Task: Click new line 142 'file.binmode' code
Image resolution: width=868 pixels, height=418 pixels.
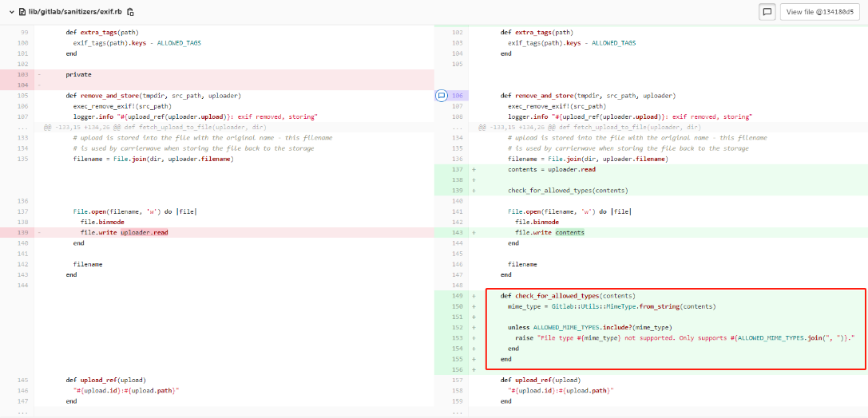Action: click(537, 222)
